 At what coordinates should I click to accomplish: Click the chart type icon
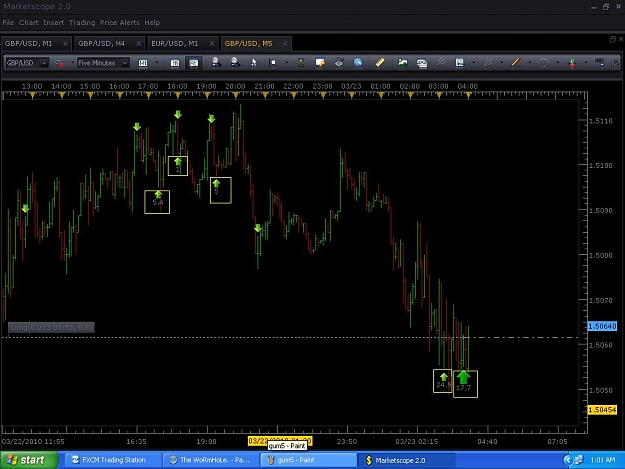[x=143, y=63]
